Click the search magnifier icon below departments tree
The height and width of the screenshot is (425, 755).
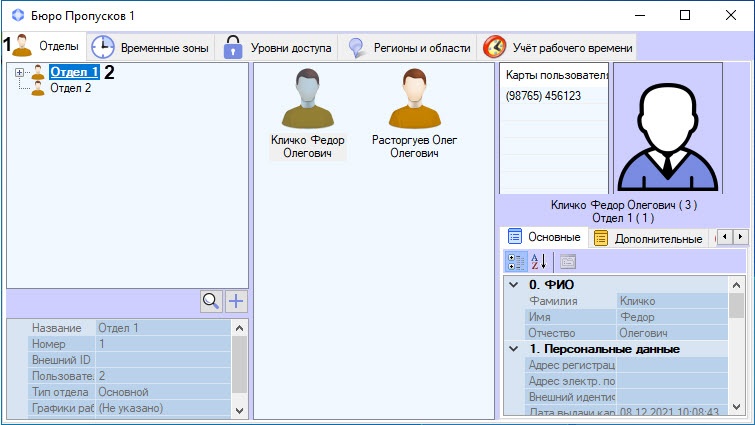point(211,301)
